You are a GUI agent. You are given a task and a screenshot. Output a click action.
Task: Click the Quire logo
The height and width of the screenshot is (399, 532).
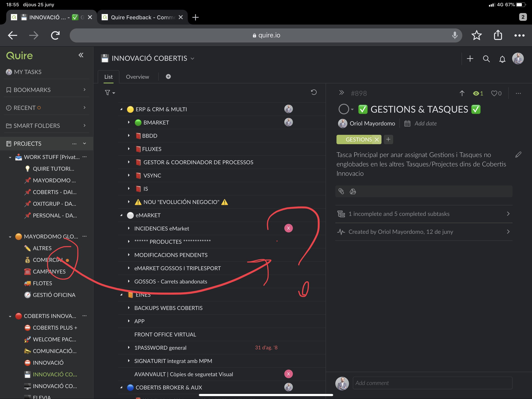pos(19,56)
